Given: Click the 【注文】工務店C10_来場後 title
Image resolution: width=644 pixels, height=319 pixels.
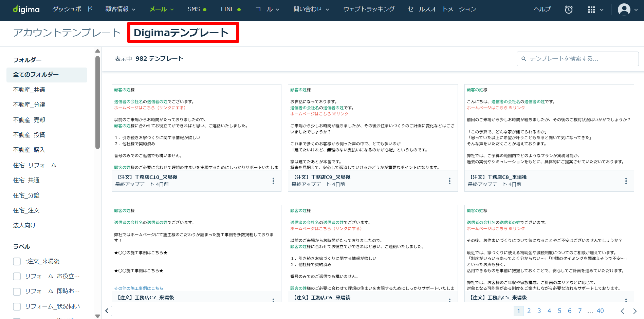Looking at the screenshot, I should pyautogui.click(x=146, y=177).
